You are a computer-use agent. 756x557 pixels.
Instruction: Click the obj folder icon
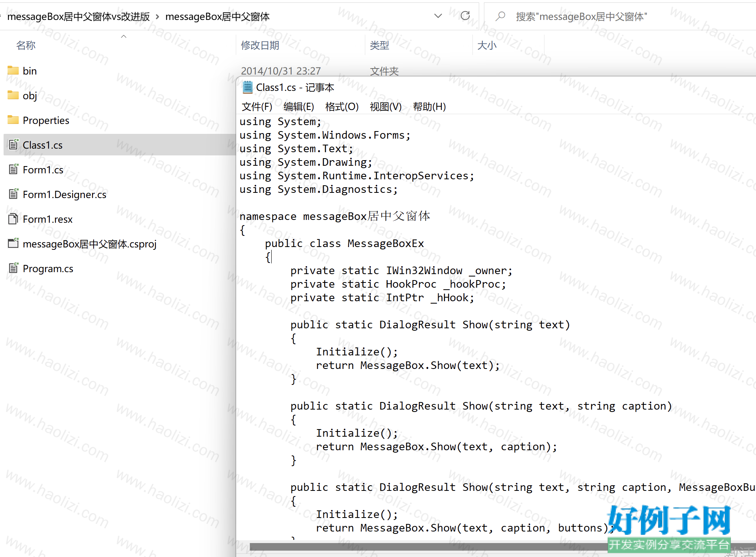13,95
